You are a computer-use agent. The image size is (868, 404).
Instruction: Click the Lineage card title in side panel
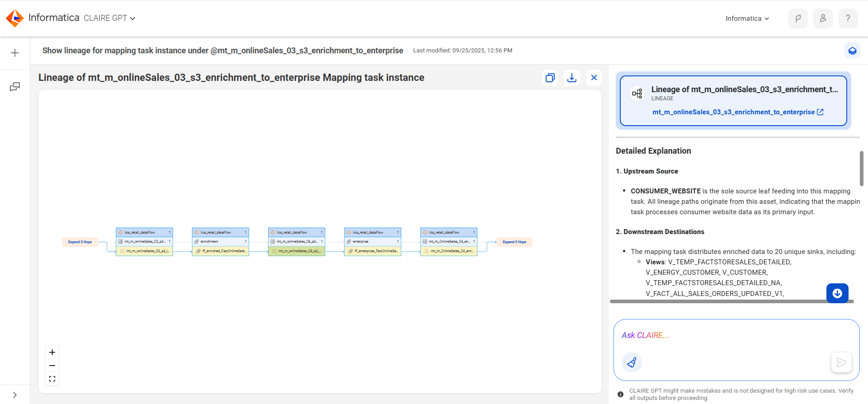click(745, 89)
